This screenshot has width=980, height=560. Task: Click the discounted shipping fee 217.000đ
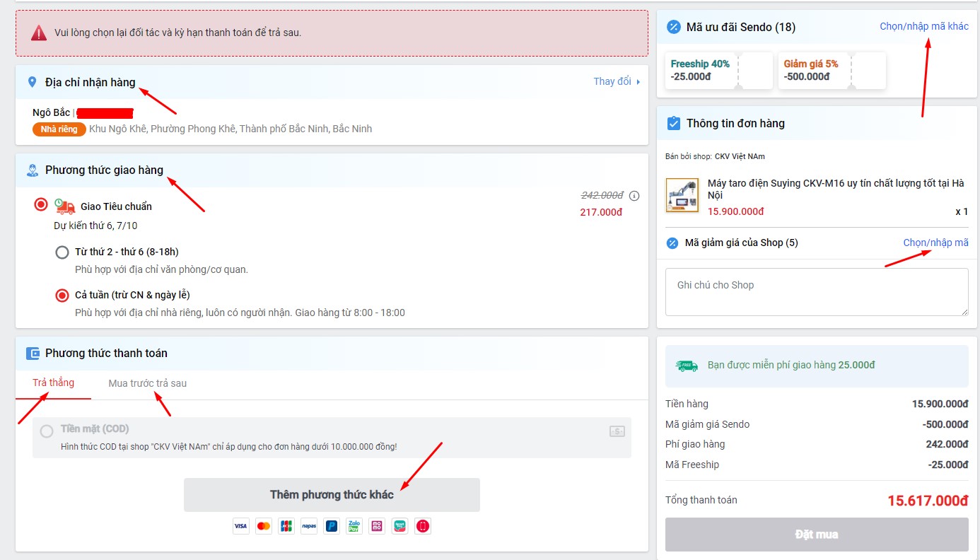tap(601, 212)
